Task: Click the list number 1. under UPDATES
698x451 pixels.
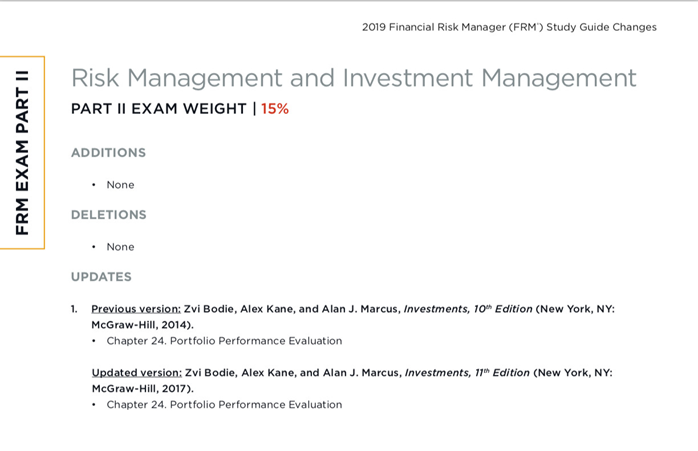Action: (x=74, y=309)
